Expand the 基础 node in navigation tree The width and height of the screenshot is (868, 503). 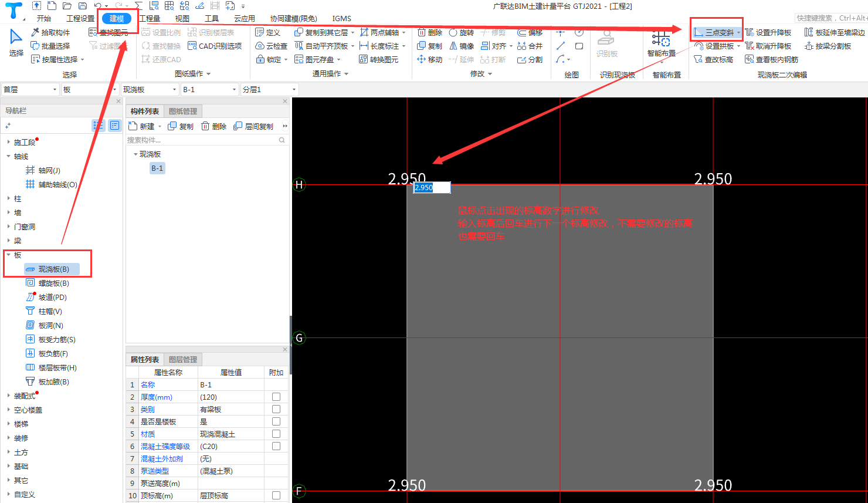[8, 467]
